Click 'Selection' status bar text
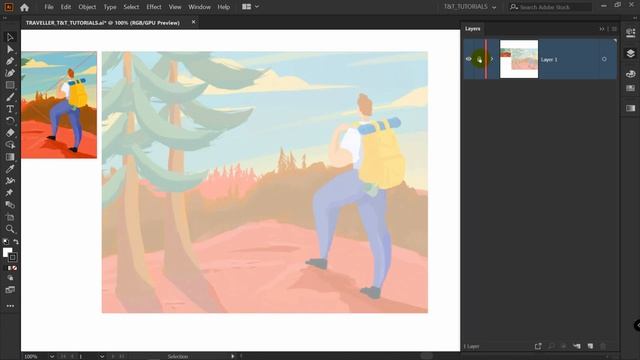 pos(178,356)
